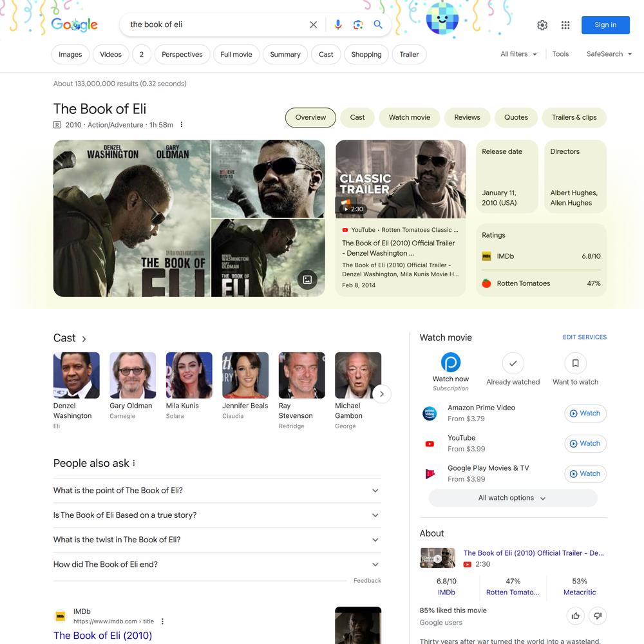The image size is (644, 644).
Task: Click the YouTube service icon
Action: coord(430,444)
